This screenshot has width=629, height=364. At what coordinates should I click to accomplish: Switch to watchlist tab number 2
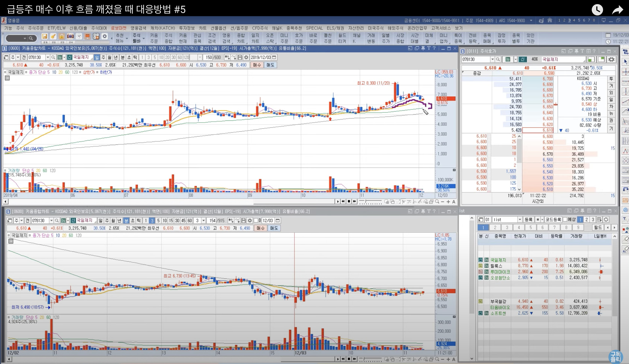(x=495, y=228)
